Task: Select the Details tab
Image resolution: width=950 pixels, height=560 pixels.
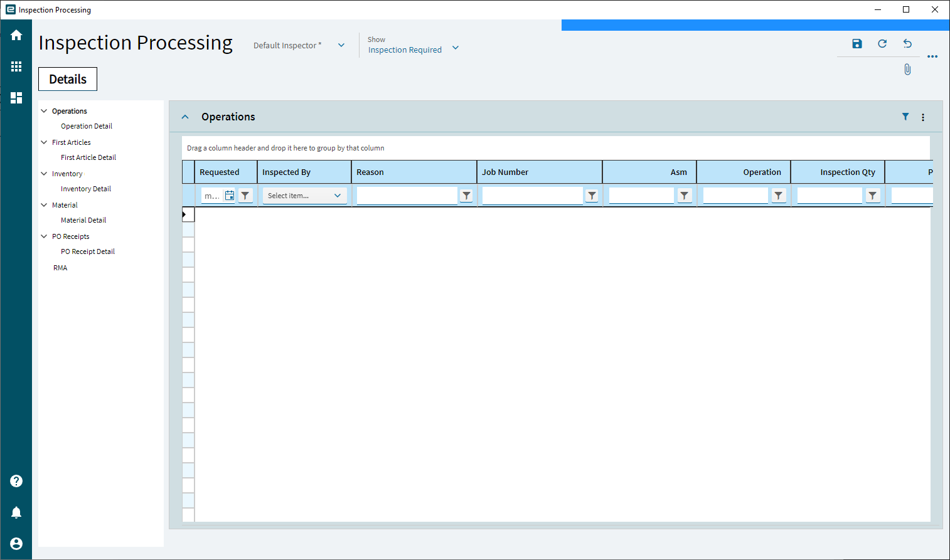Action: (x=68, y=79)
